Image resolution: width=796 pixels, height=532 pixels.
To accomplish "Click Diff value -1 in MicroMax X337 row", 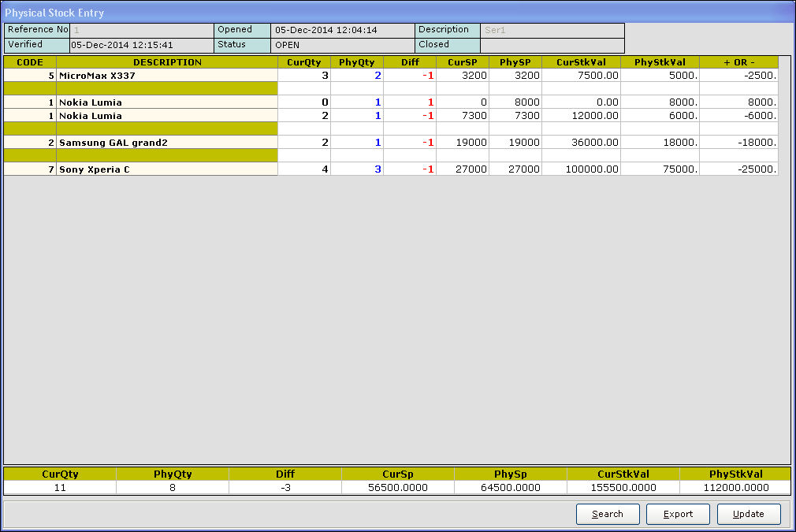I will coord(410,76).
